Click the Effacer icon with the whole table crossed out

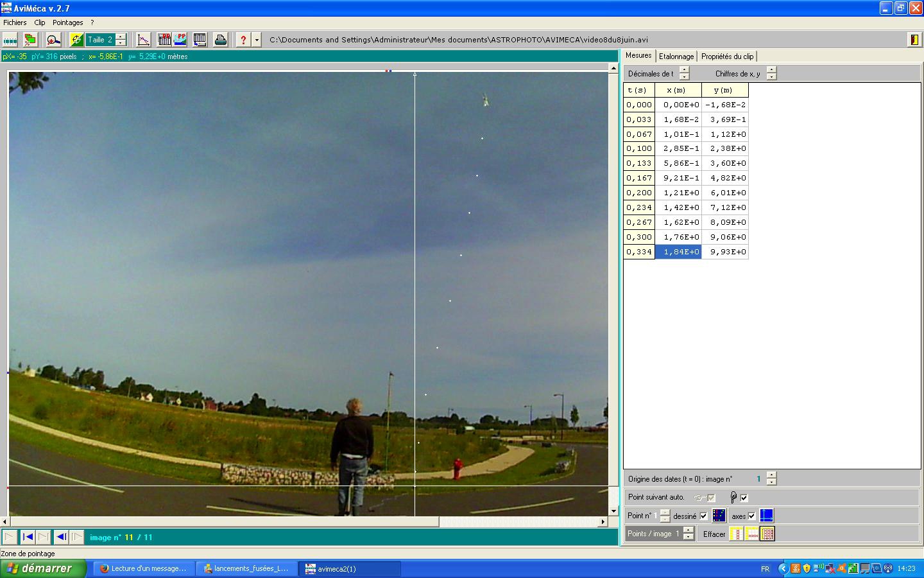767,534
